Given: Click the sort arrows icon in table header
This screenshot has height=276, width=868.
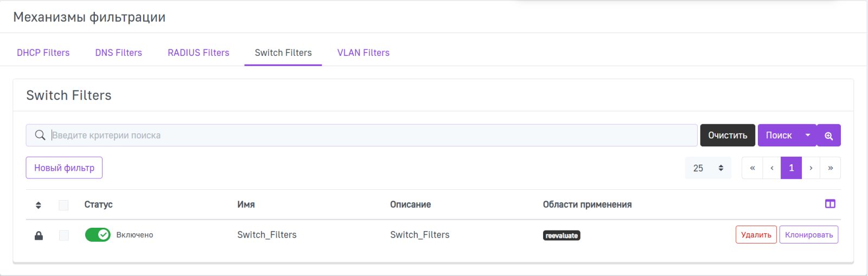Looking at the screenshot, I should pos(39,205).
